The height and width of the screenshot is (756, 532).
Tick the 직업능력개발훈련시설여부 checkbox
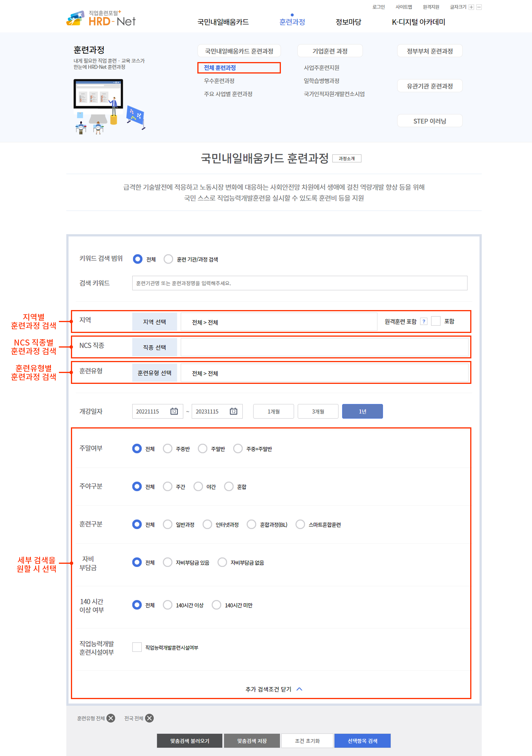(x=137, y=647)
